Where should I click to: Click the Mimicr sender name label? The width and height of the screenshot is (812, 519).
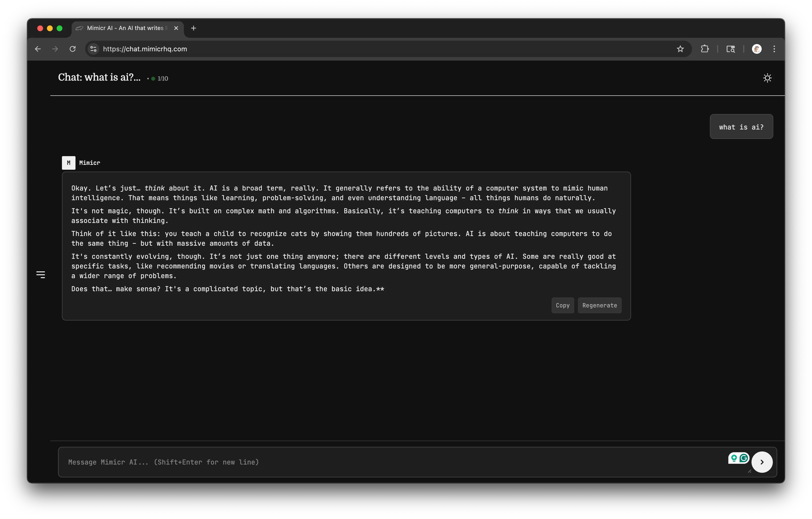click(90, 163)
